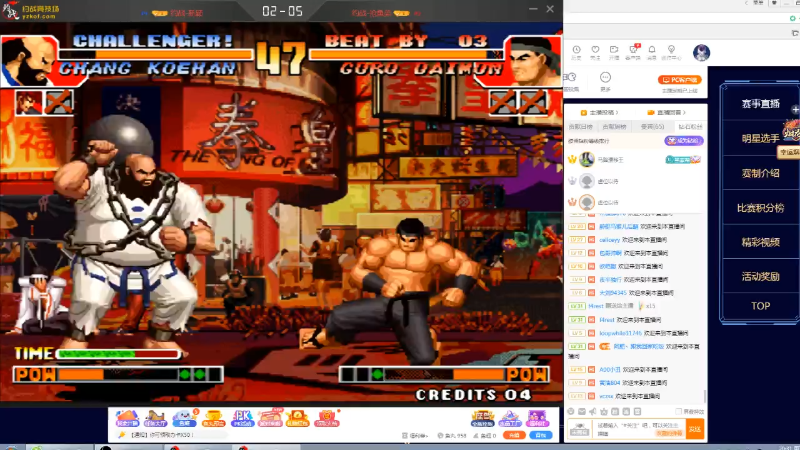Click the orange red-packet icon in gift bar
Viewport: 800px width, 450px height.
(x=298, y=418)
